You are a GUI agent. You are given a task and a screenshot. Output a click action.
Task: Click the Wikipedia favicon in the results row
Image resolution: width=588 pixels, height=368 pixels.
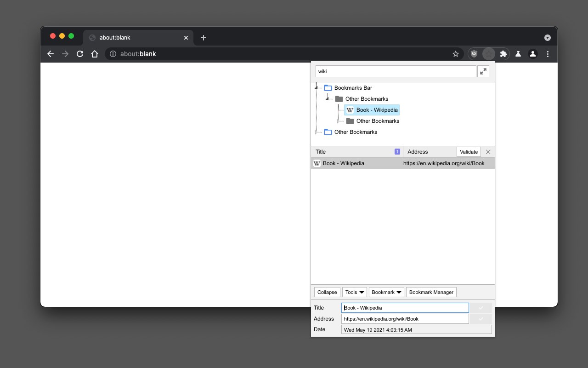click(317, 163)
